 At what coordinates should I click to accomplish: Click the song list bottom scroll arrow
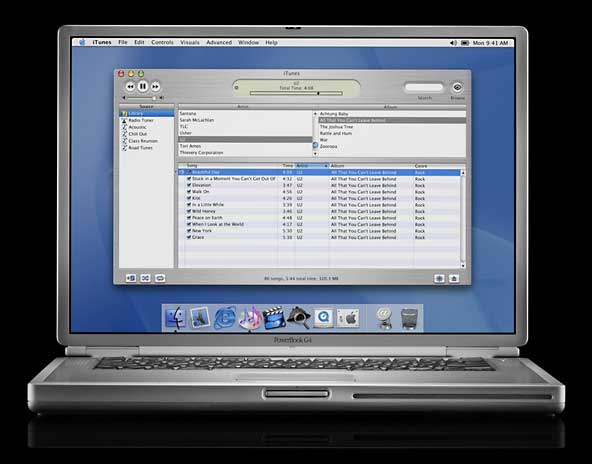(x=463, y=265)
